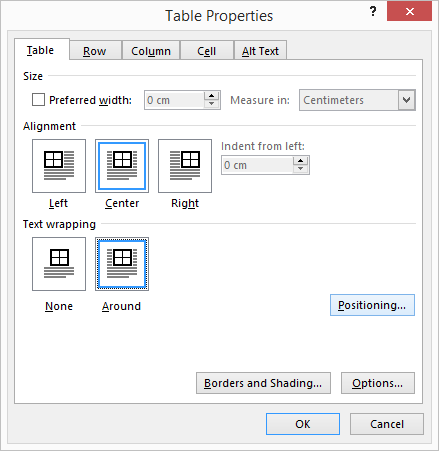The width and height of the screenshot is (439, 451).
Task: Click the Options button
Action: (378, 383)
